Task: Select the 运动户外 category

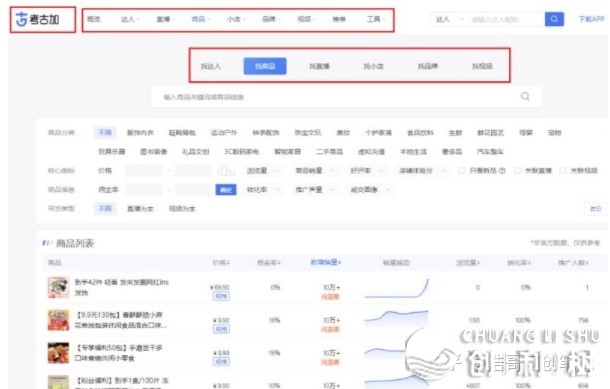Action: tap(224, 133)
